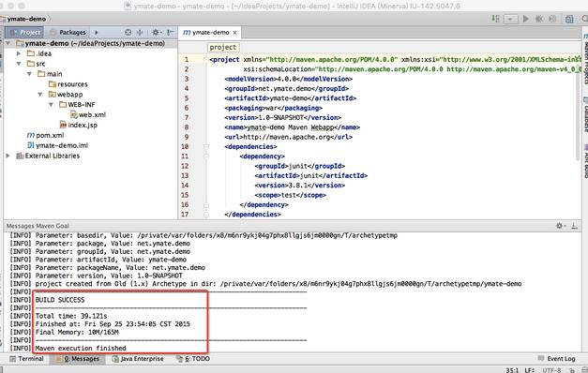Click the packaging war line

pyautogui.click(x=274, y=108)
